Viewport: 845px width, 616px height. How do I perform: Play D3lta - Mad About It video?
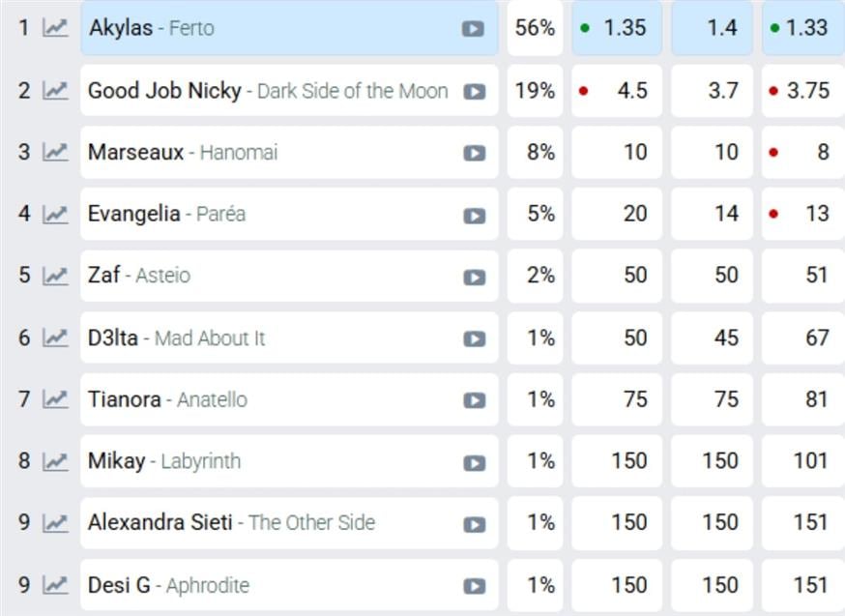[474, 339]
